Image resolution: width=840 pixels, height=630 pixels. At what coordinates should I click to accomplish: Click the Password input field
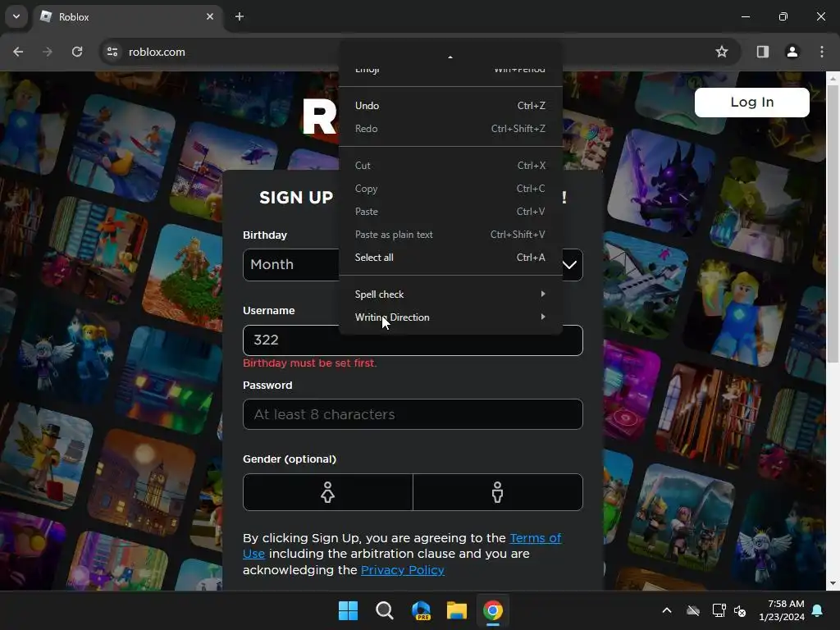tap(413, 414)
